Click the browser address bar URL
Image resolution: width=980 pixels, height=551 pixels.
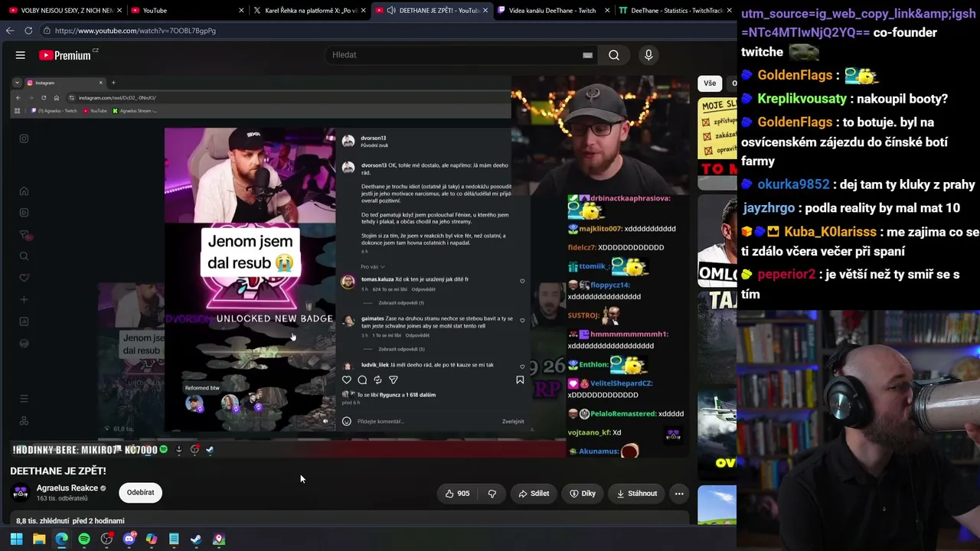(136, 31)
